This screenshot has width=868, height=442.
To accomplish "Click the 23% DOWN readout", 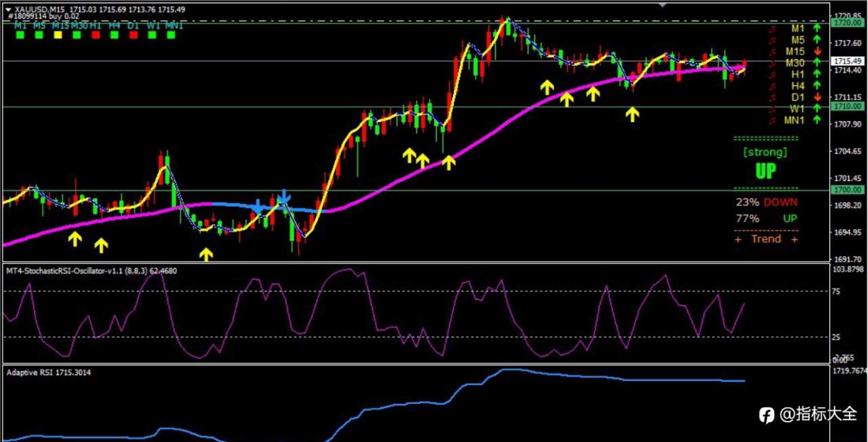I will point(767,202).
